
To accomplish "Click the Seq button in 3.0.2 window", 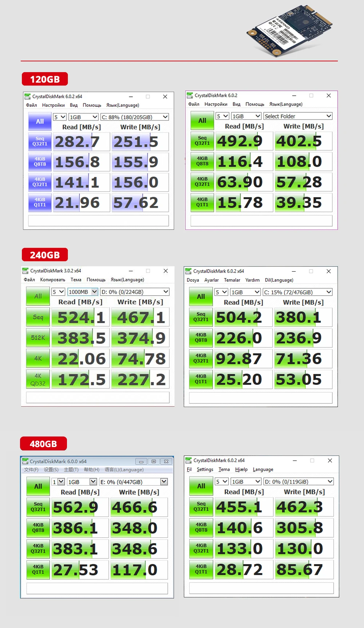I will coord(38,317).
